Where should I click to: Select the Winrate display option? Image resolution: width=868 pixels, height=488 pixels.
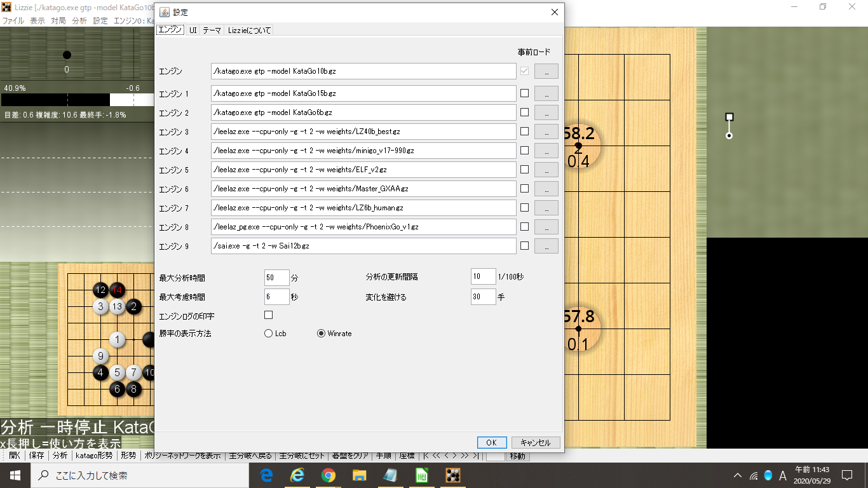334,334
